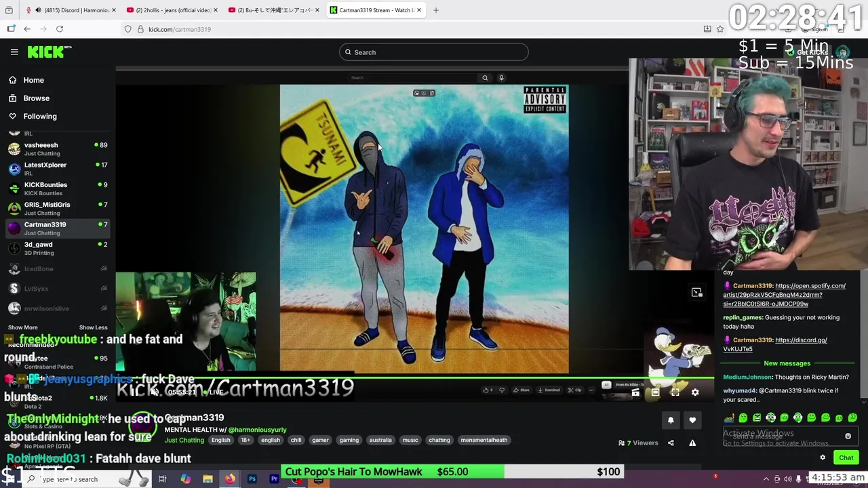The width and height of the screenshot is (868, 488).
Task: Open stream player settings gear
Action: click(x=695, y=392)
